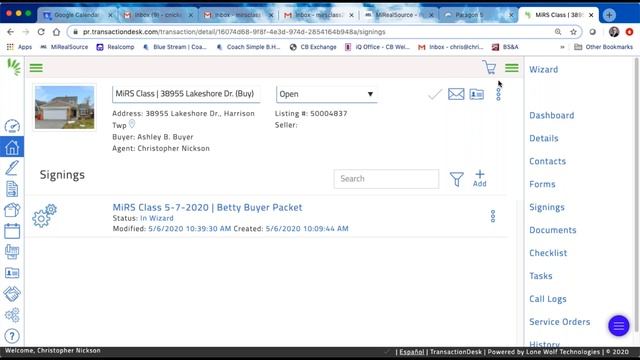Image resolution: width=640 pixels, height=360 pixels.
Task: Open the settings gears icon in sidebar
Action: 12,315
